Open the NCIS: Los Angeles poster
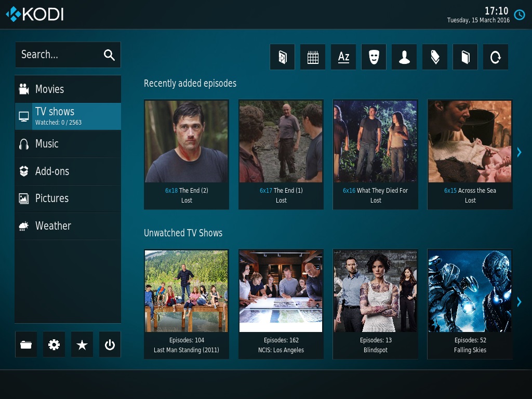The width and height of the screenshot is (532, 399). tap(281, 291)
